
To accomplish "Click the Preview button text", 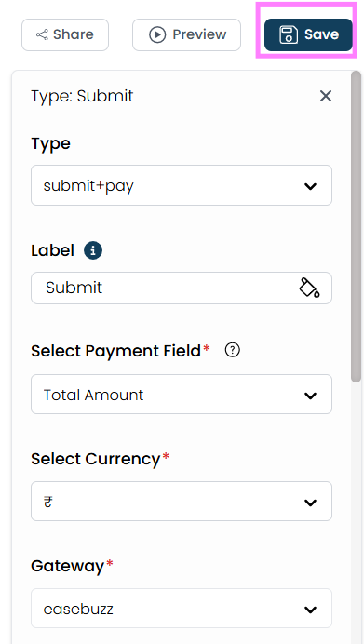I will click(199, 34).
